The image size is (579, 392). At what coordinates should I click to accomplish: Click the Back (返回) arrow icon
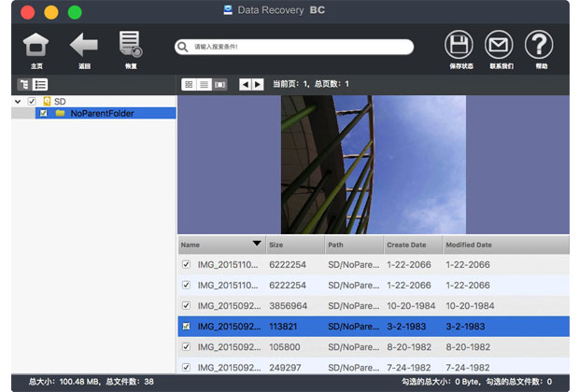tap(84, 45)
